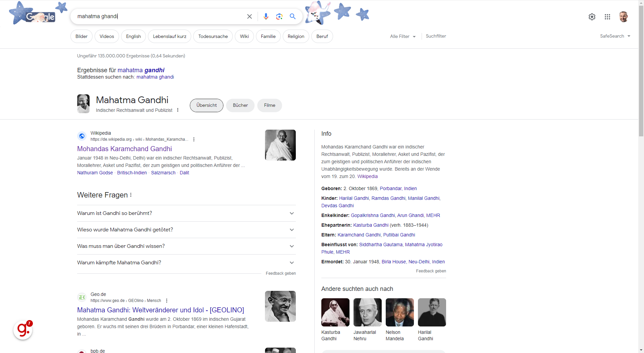Open Wikipedia source link in Info panel

point(367,176)
